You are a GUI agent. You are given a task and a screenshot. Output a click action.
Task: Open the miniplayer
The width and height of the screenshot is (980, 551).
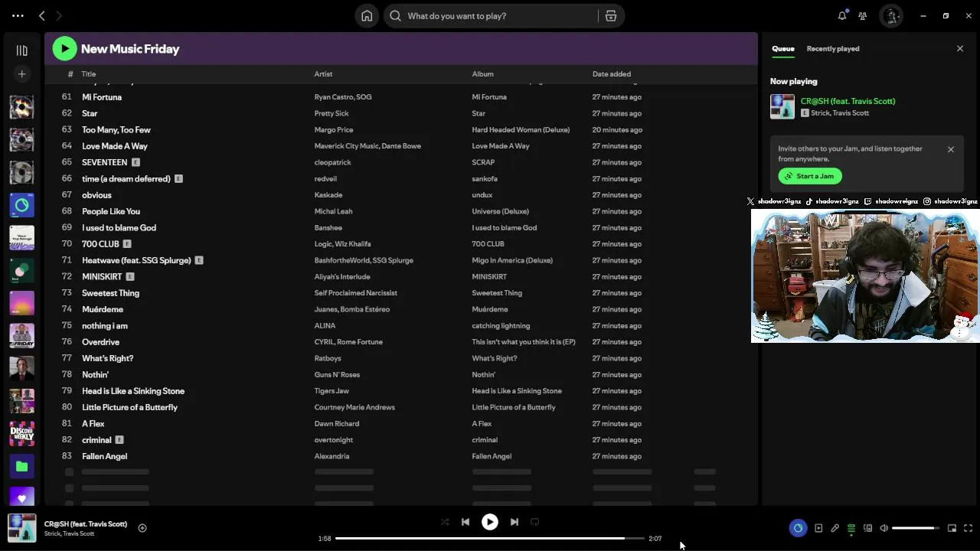click(952, 528)
